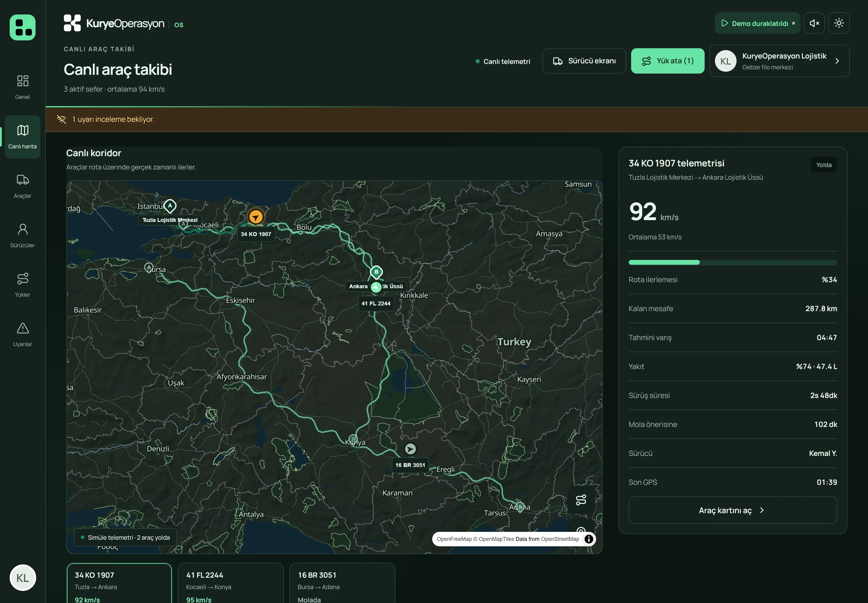The height and width of the screenshot is (603, 868).
Task: Toggle the sound mute button
Action: [x=814, y=24]
